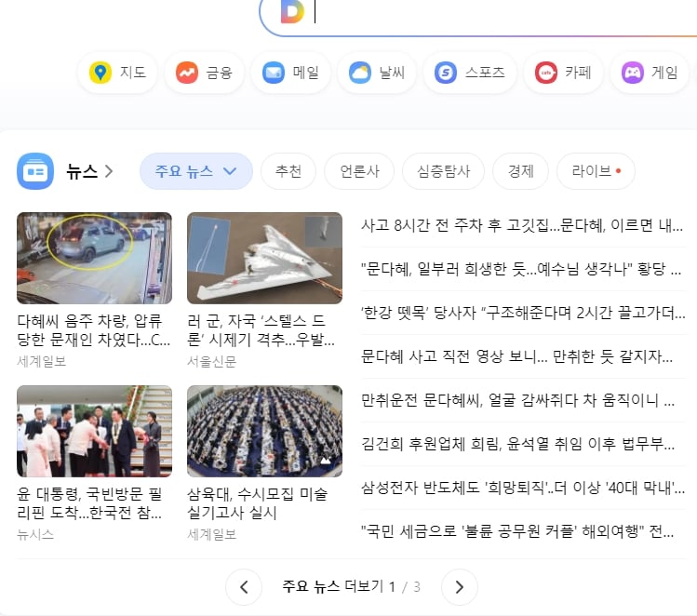Viewport: 697px width, 616px height.
Task: Open '국민 세금으로 불륜 공무원 커플' headline
Action: (x=517, y=531)
